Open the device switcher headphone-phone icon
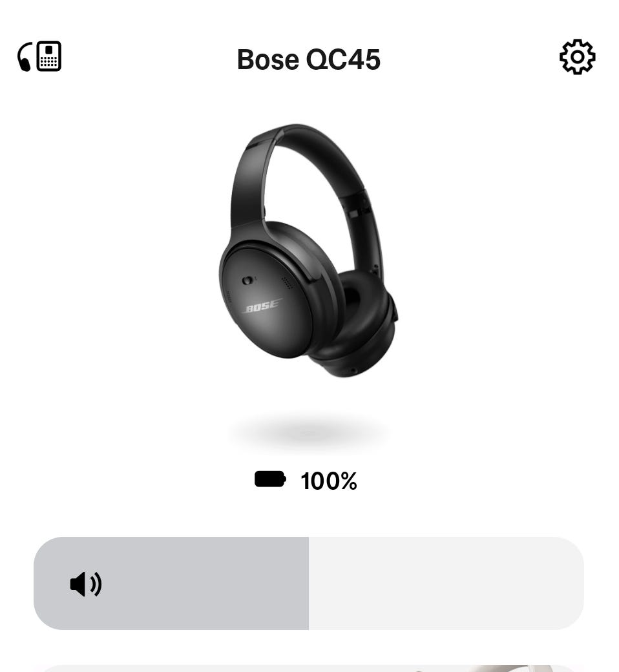 pyautogui.click(x=39, y=56)
